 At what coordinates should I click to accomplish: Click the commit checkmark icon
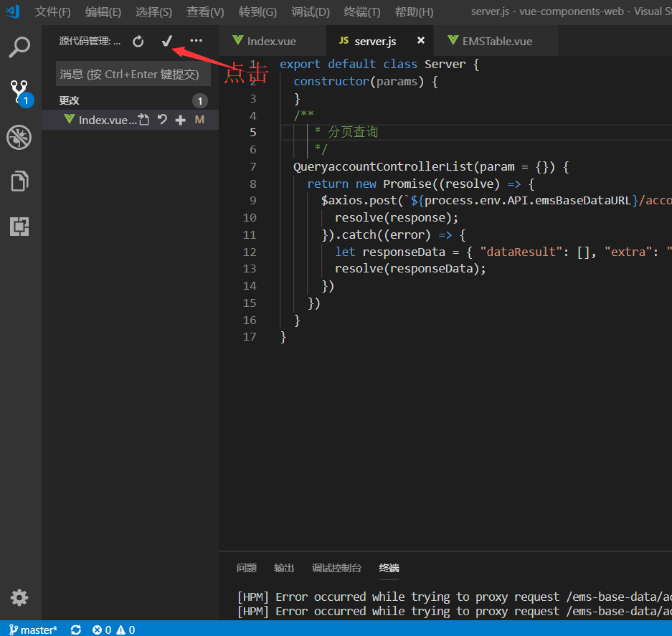166,41
